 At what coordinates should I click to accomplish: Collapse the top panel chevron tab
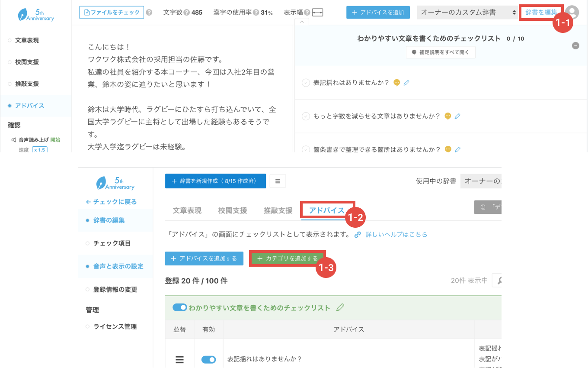(x=301, y=22)
